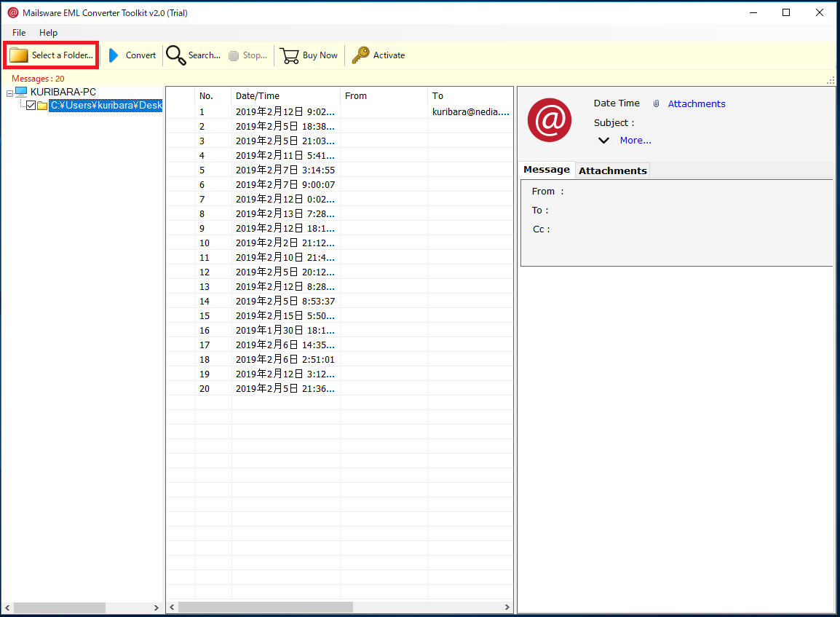Click the Messages : 20 counter
The height and width of the screenshot is (617, 840).
38,79
